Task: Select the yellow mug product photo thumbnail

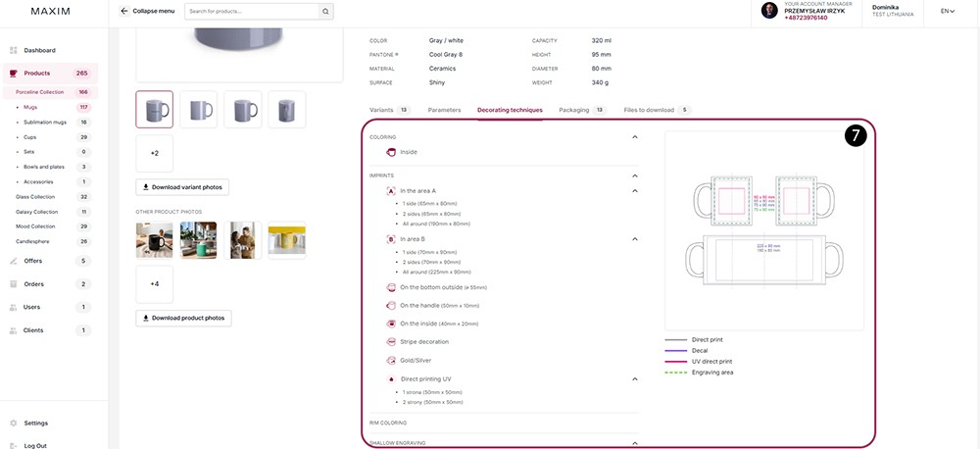Action: tap(287, 240)
